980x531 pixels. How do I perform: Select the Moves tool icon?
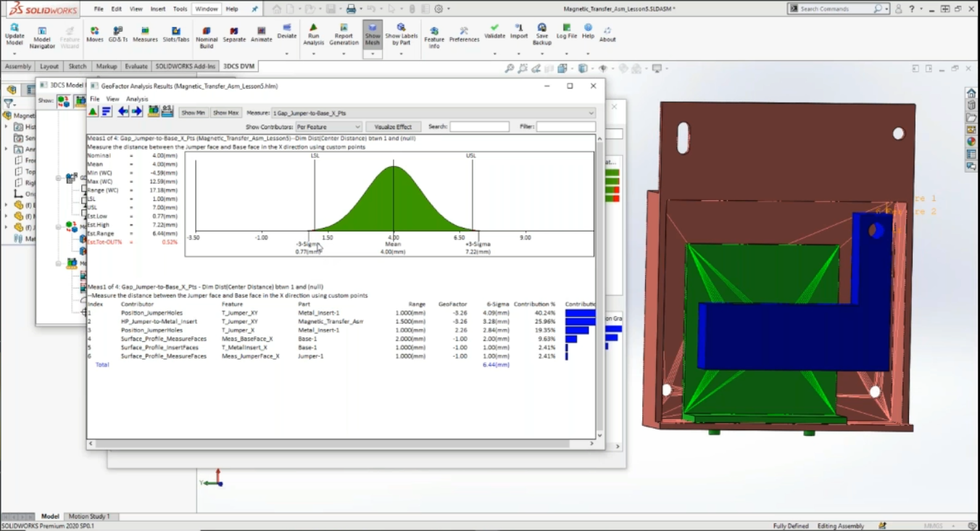pos(95,33)
